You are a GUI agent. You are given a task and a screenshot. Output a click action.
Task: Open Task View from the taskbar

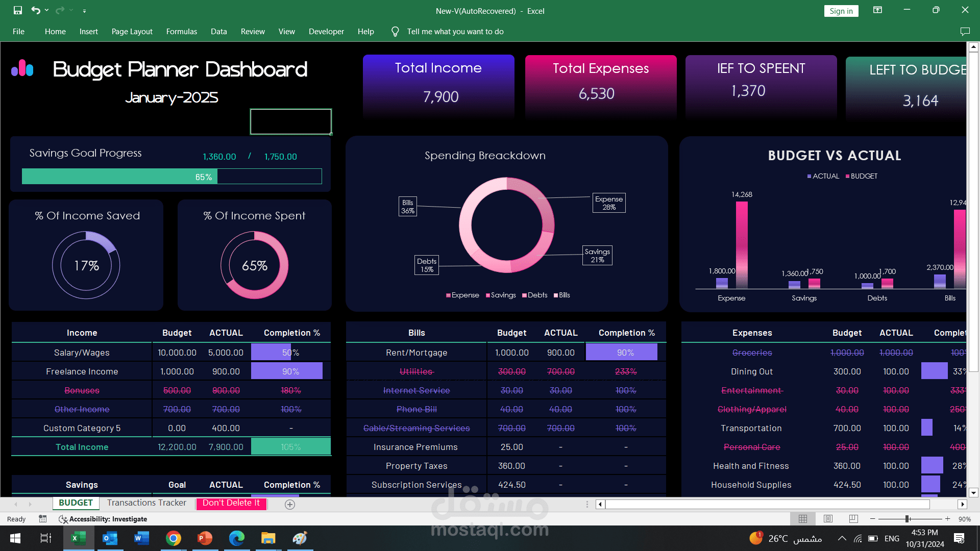click(x=45, y=538)
